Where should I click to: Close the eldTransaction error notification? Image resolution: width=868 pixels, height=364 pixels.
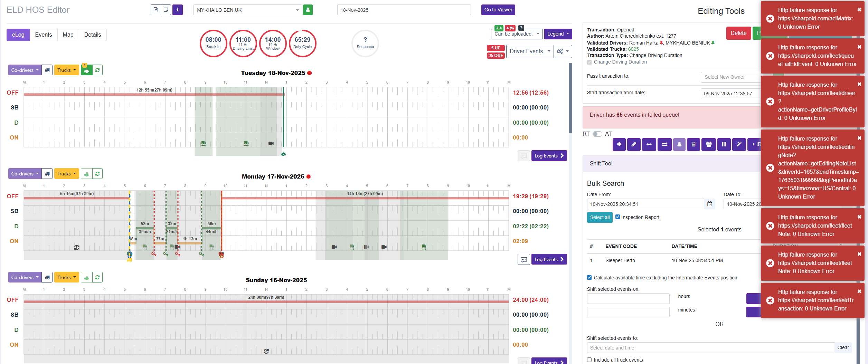(859, 291)
